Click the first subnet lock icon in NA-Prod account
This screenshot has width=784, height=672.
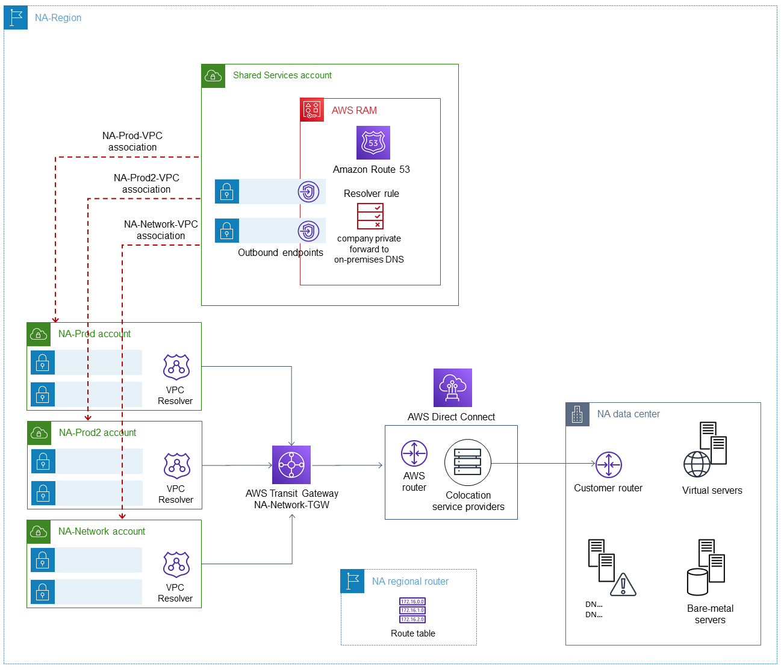coord(43,362)
